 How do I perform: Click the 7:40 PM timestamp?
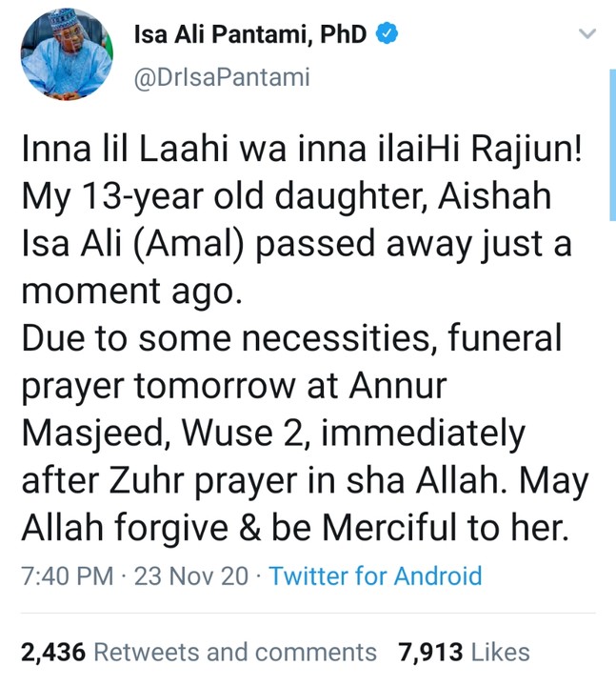pos(64,575)
